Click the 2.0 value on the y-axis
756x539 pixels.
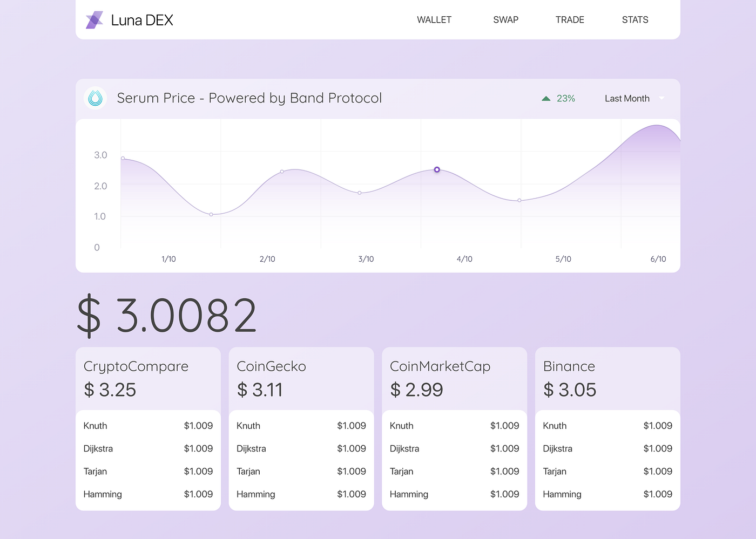[x=100, y=186]
